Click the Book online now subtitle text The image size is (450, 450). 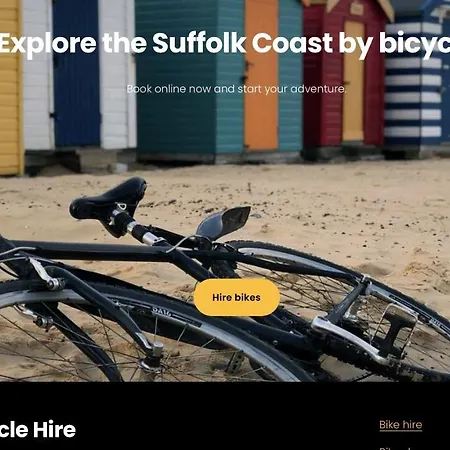point(236,89)
